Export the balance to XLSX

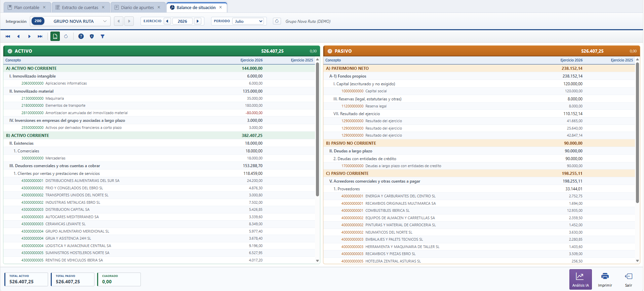55,36
